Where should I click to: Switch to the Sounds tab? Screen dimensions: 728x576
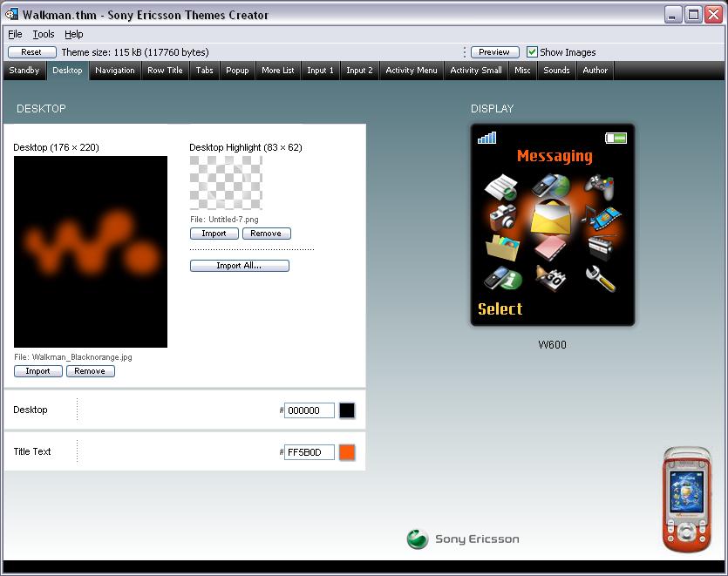point(556,70)
